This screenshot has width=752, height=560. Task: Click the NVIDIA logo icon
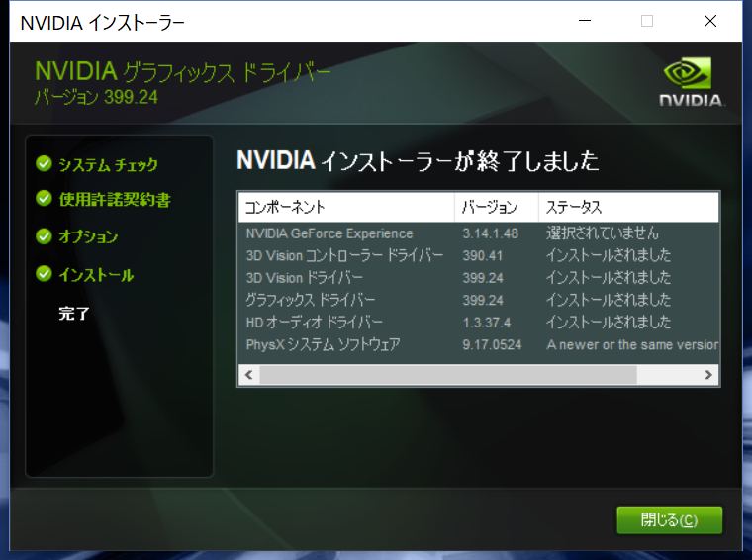click(x=690, y=81)
